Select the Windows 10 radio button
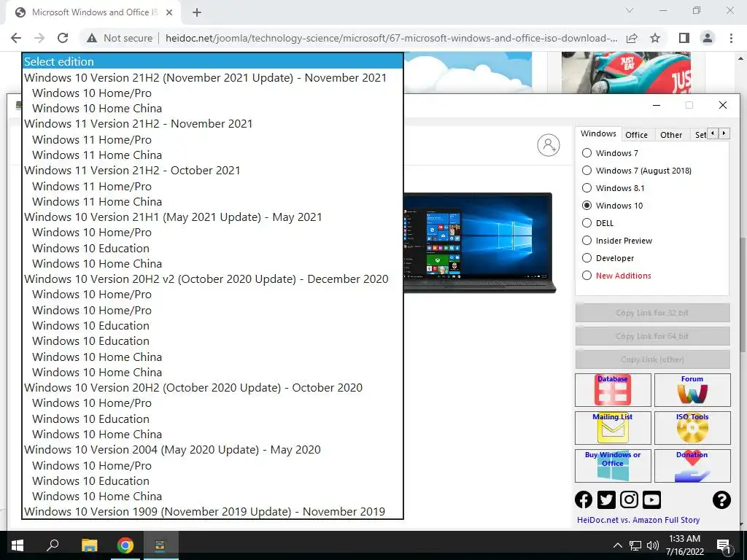 tap(587, 205)
